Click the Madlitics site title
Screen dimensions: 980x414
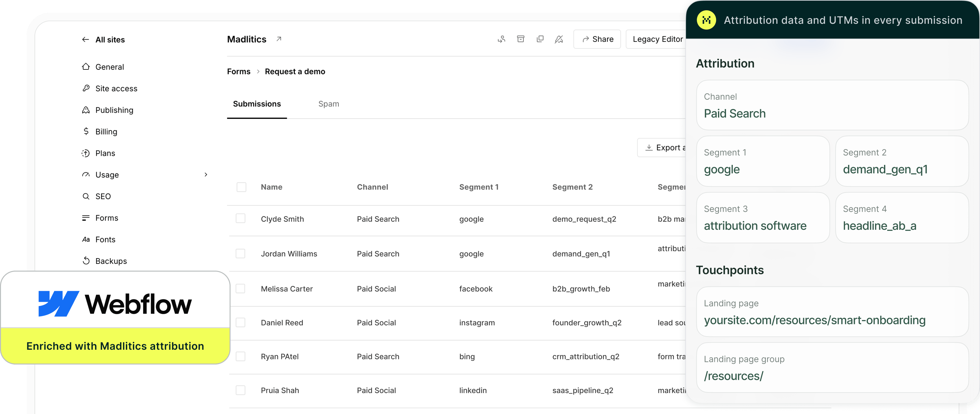(x=247, y=39)
